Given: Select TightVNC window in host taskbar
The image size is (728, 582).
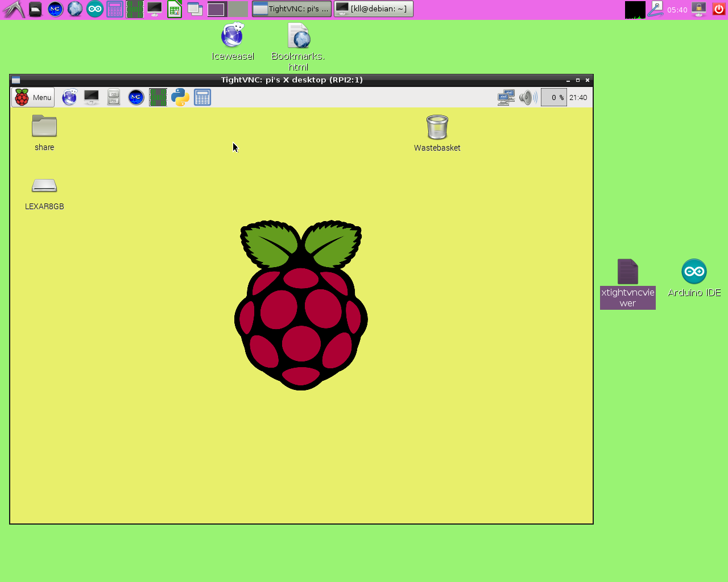Looking at the screenshot, I should [291, 9].
